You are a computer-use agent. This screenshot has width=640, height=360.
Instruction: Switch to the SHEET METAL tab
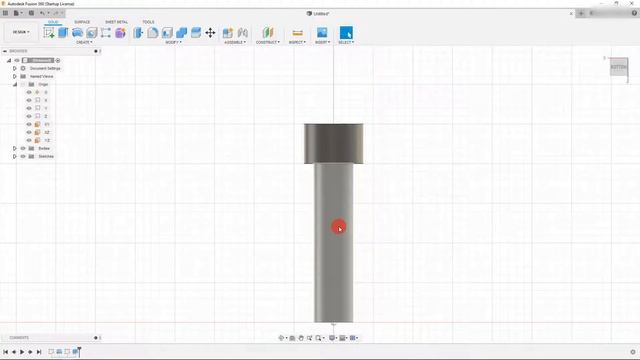click(x=116, y=22)
